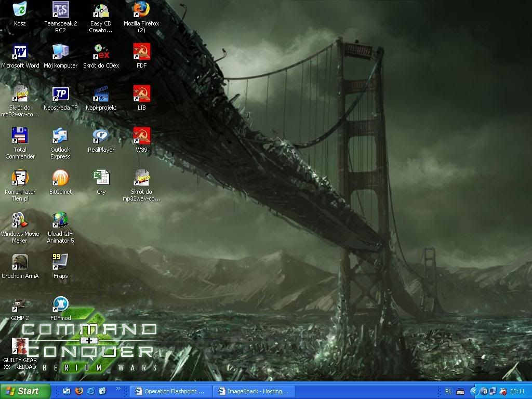Select mp32wav shortcut beside Neostrada TP
The width and height of the screenshot is (532, 399).
[20, 94]
